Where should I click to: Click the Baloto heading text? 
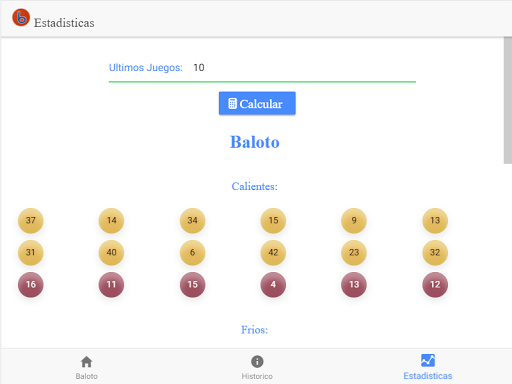[x=255, y=142]
